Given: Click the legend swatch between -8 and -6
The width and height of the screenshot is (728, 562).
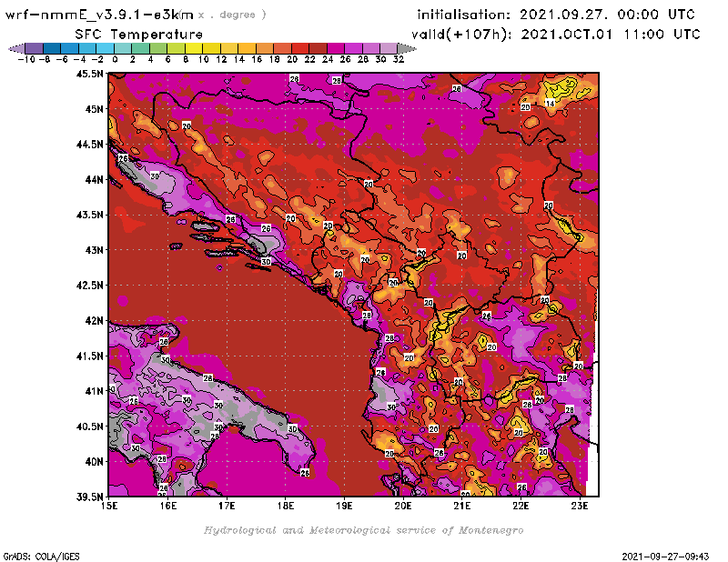Looking at the screenshot, I should tap(52, 48).
